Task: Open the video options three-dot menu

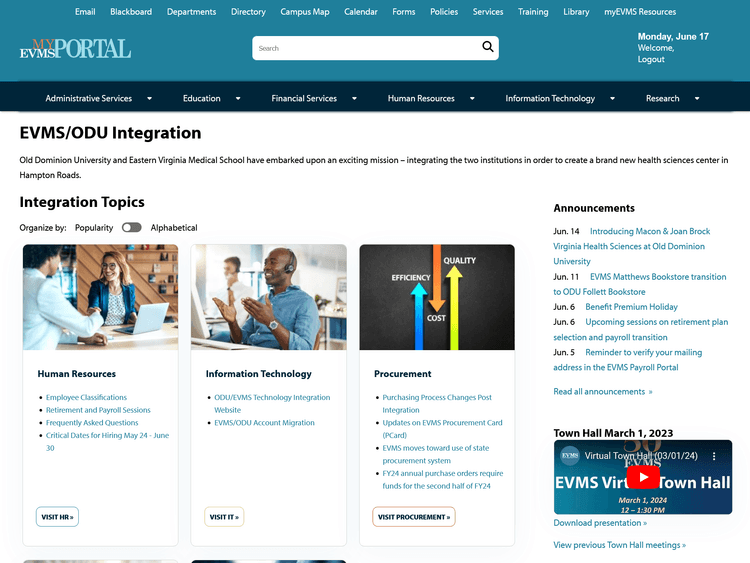Action: [714, 456]
